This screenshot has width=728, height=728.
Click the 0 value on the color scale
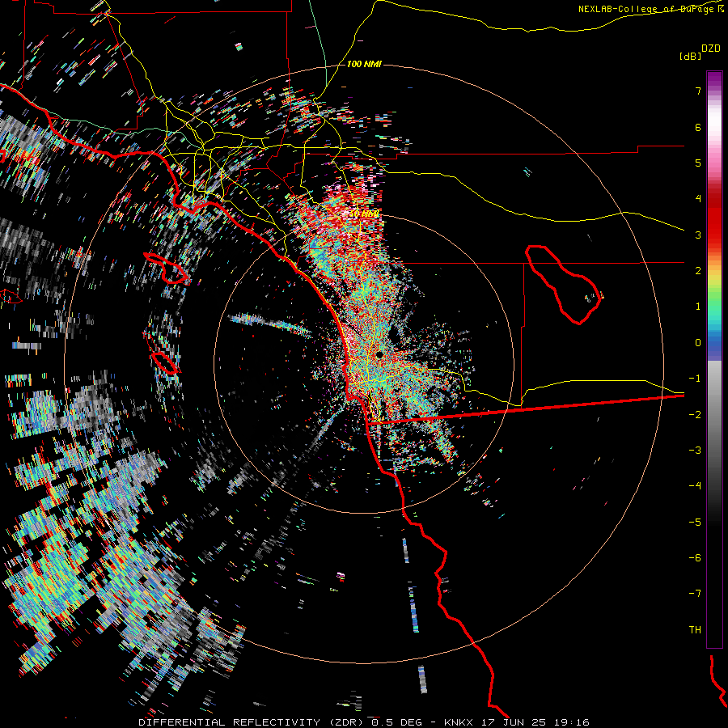(x=698, y=343)
